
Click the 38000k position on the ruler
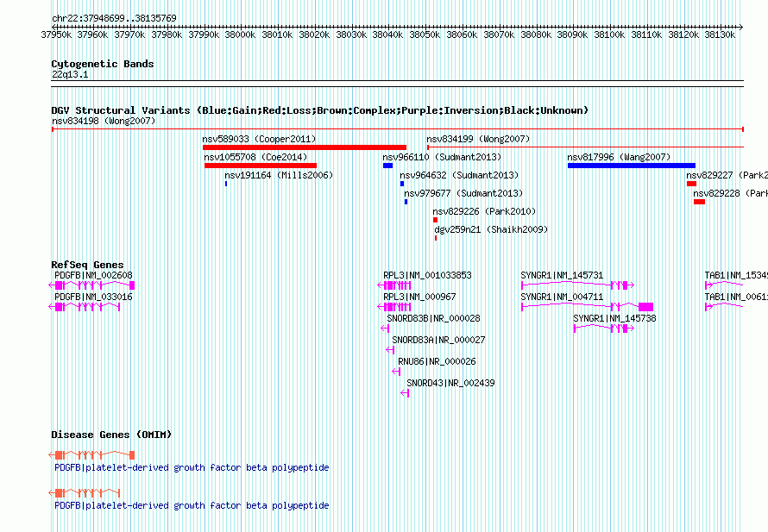click(x=240, y=34)
